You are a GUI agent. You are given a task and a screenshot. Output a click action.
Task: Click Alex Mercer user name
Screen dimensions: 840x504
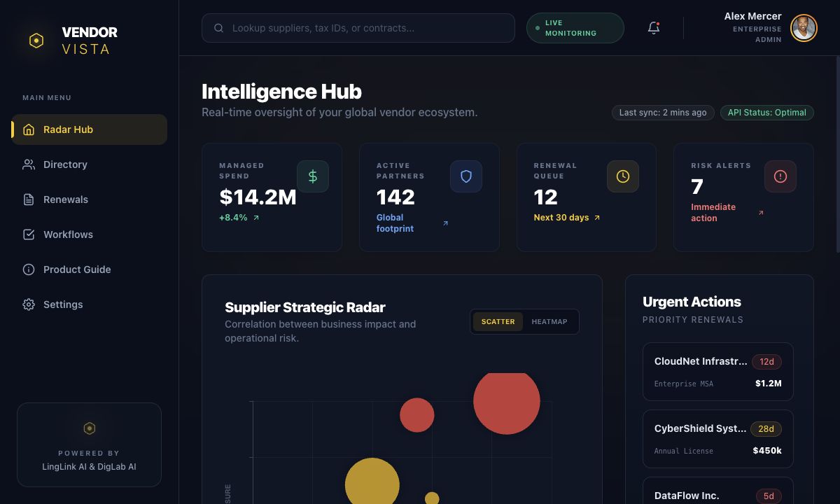coord(752,16)
